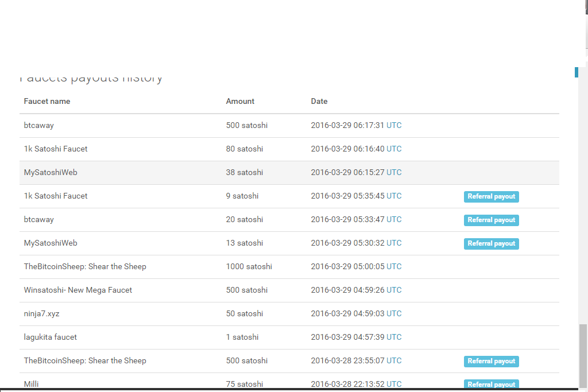
Task: Click the Faucet name column header
Action: (47, 101)
